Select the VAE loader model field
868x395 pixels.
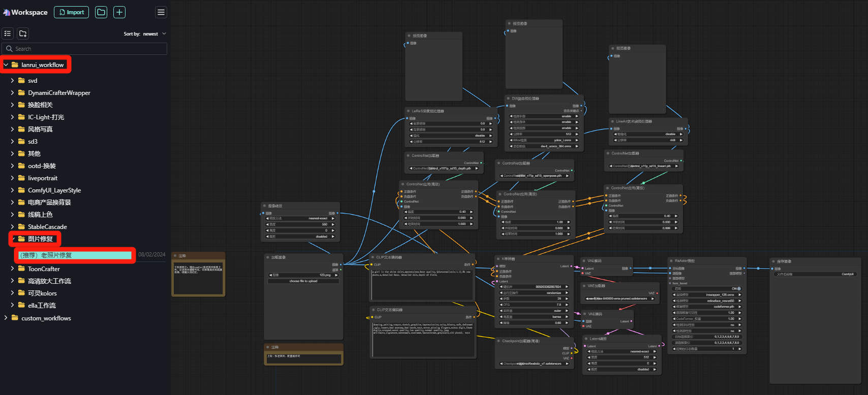click(x=620, y=299)
